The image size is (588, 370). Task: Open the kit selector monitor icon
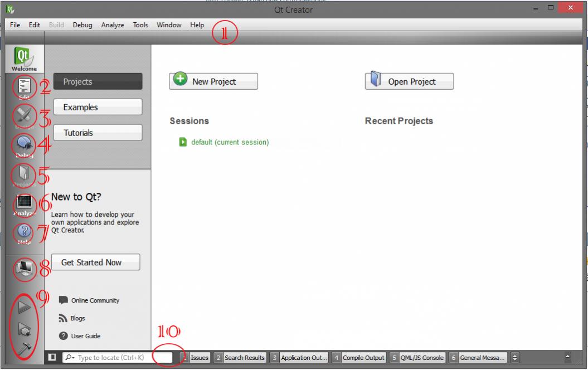(x=25, y=269)
